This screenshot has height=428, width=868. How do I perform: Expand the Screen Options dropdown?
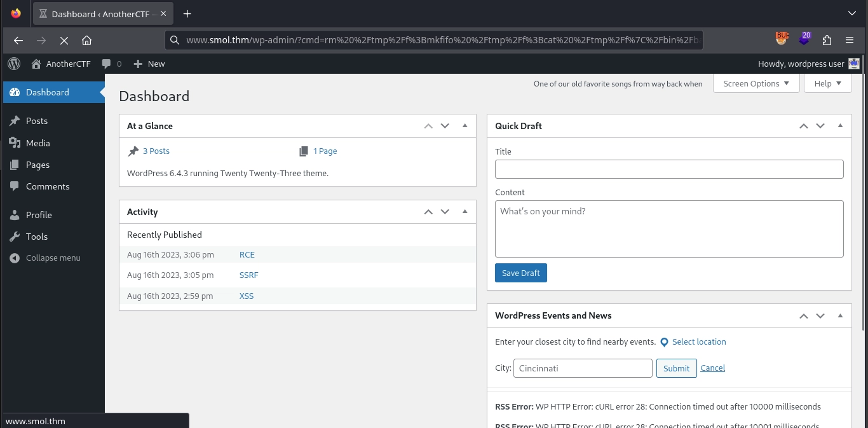(x=756, y=83)
